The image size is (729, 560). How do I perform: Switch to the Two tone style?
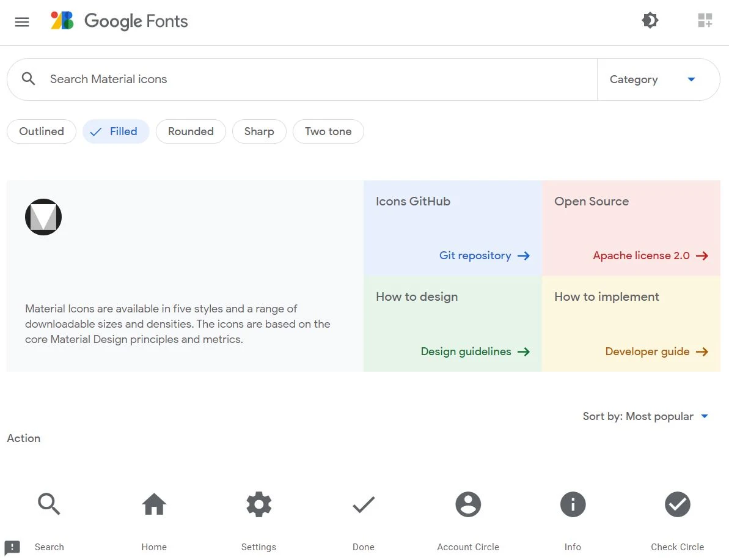click(328, 131)
